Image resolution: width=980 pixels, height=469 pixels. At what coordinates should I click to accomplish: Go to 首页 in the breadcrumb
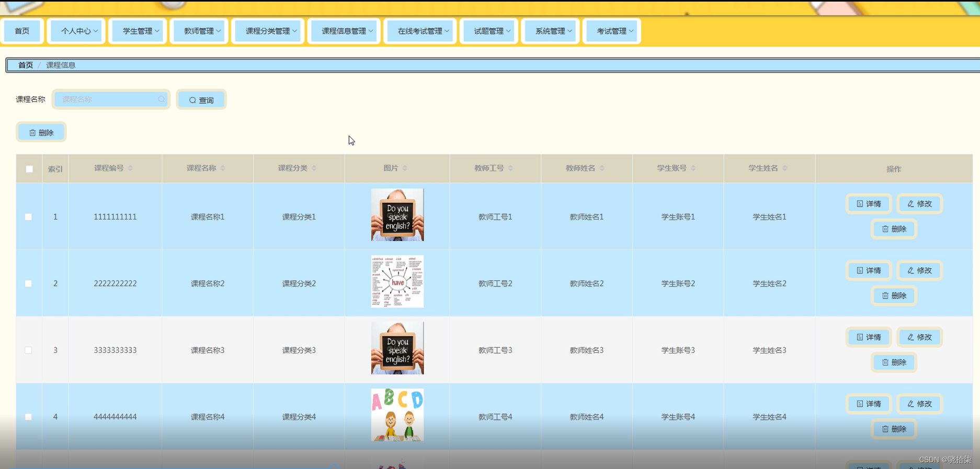click(x=25, y=65)
